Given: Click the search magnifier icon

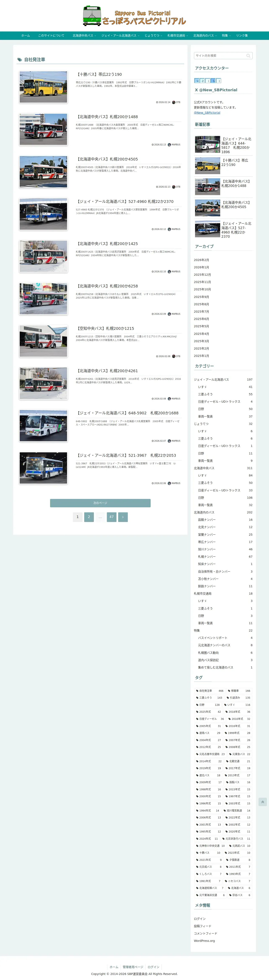Looking at the screenshot, I should 248,56.
